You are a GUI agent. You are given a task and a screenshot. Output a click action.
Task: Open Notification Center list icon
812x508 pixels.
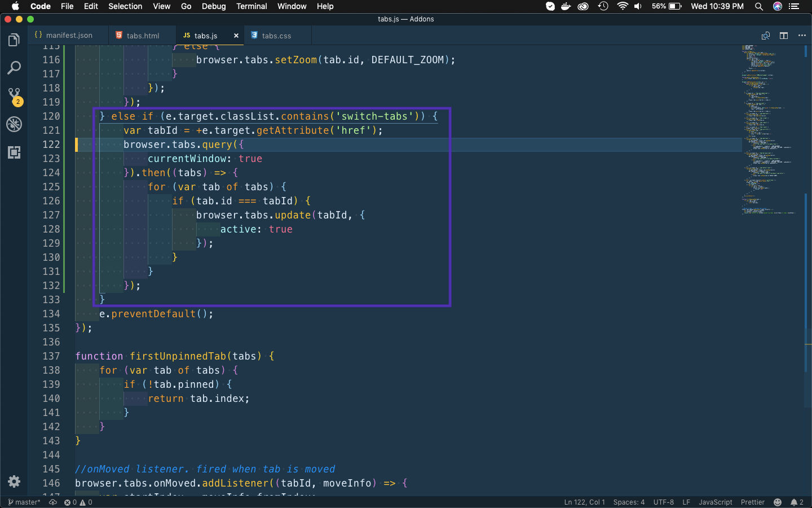(x=795, y=6)
